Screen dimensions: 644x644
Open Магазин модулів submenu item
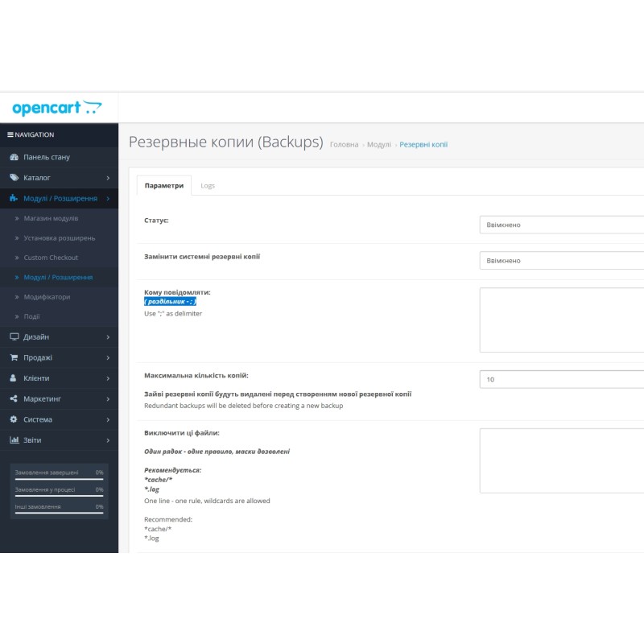tap(51, 218)
